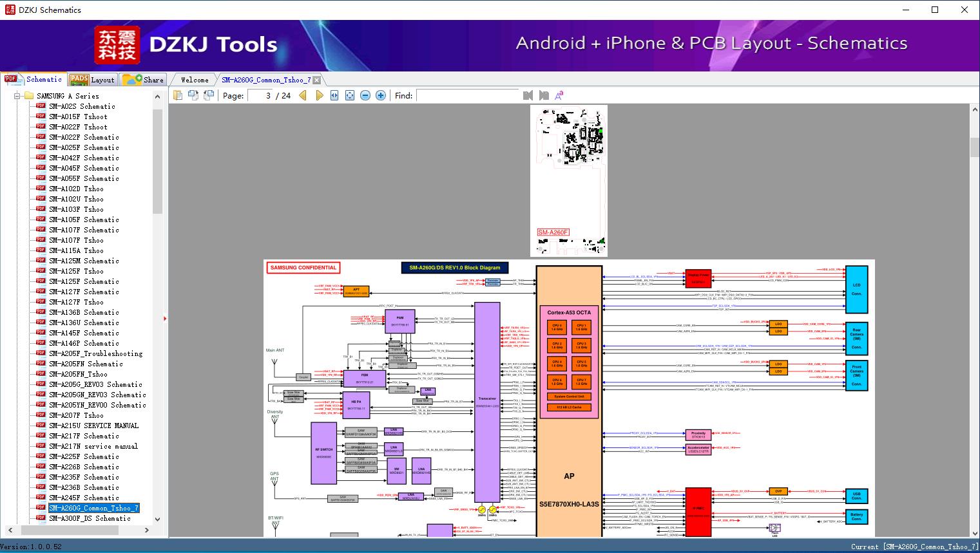Toggle match case search option
Viewport: 980px width, 553px height.
tap(559, 95)
